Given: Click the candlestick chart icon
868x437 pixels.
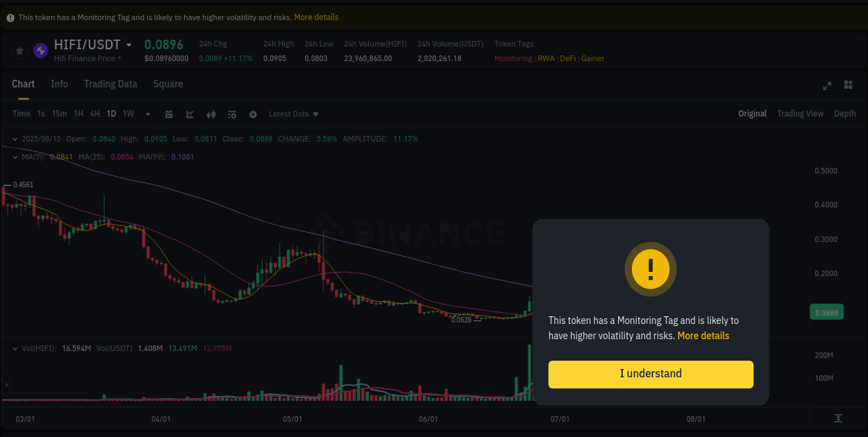Looking at the screenshot, I should click(211, 114).
